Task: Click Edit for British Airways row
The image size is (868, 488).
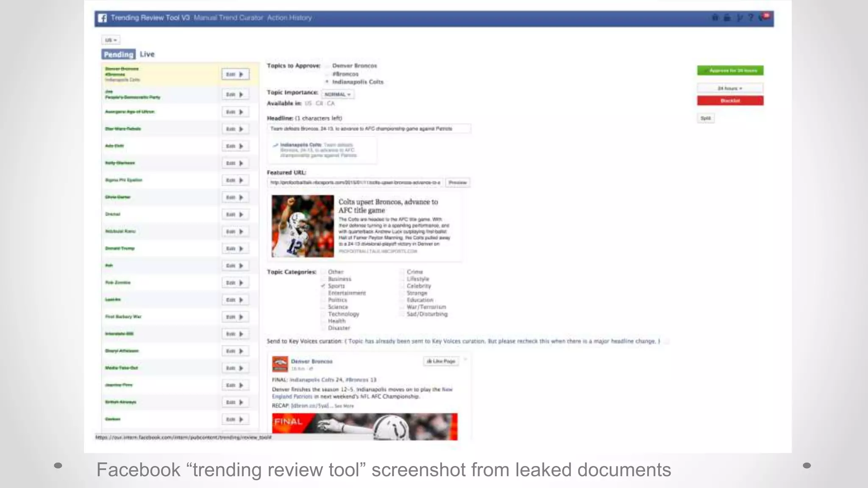Action: coord(235,402)
